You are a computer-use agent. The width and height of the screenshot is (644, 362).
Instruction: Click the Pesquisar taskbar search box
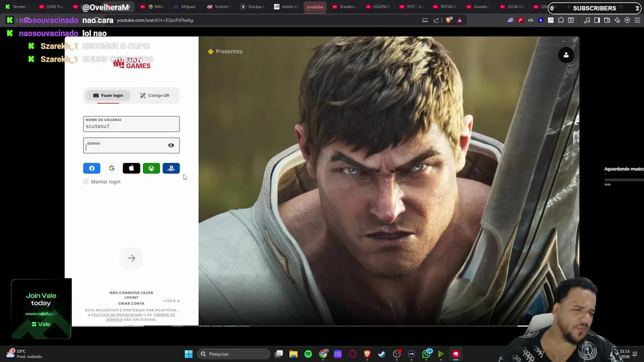pyautogui.click(x=234, y=354)
